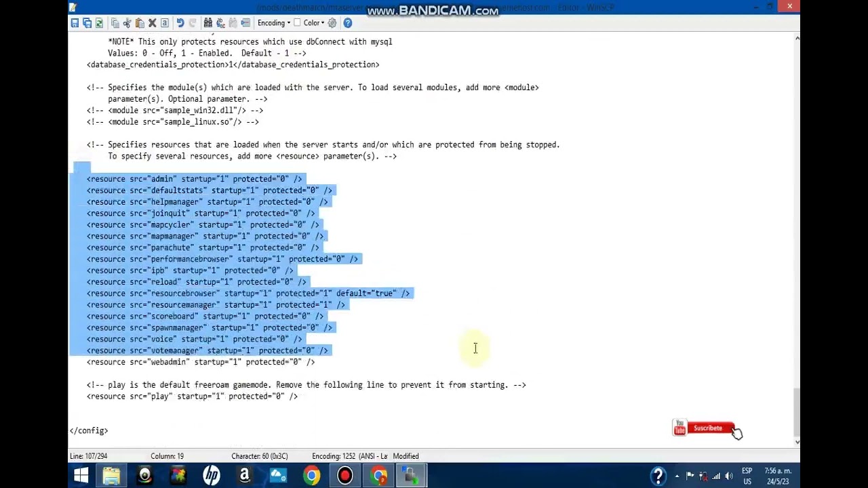The image size is (868, 488).
Task: Click the resource src="admin" line
Action: [x=194, y=179]
